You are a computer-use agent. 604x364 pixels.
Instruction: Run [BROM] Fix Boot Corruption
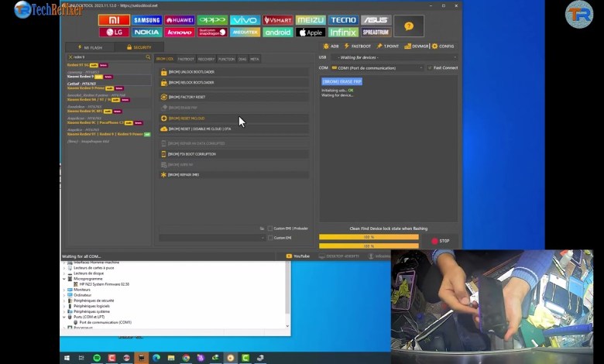[234, 154]
